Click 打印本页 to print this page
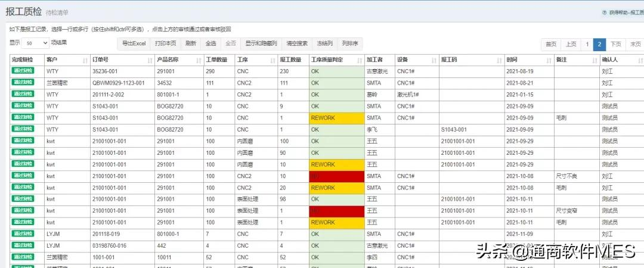The width and height of the screenshot is (644, 268). point(166,43)
